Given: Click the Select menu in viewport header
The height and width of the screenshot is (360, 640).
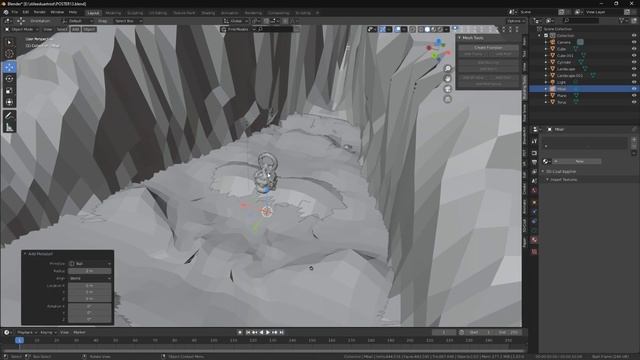Looking at the screenshot, I should 62,29.
